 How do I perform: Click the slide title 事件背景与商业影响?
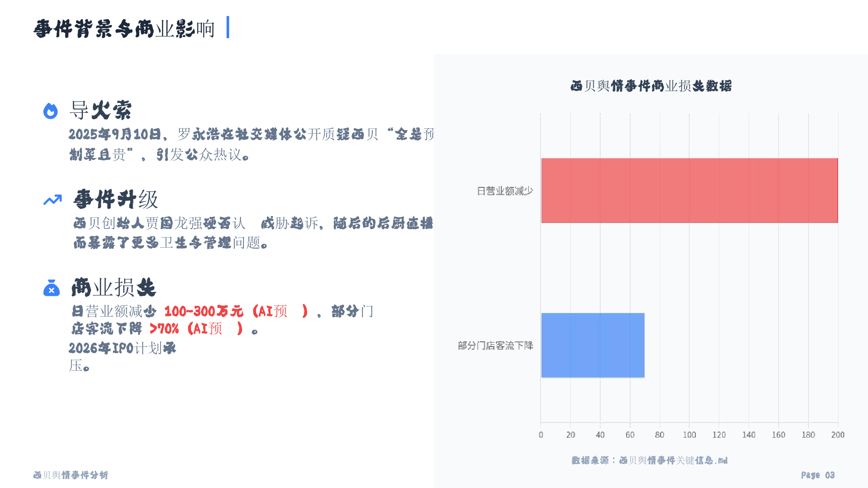(124, 29)
